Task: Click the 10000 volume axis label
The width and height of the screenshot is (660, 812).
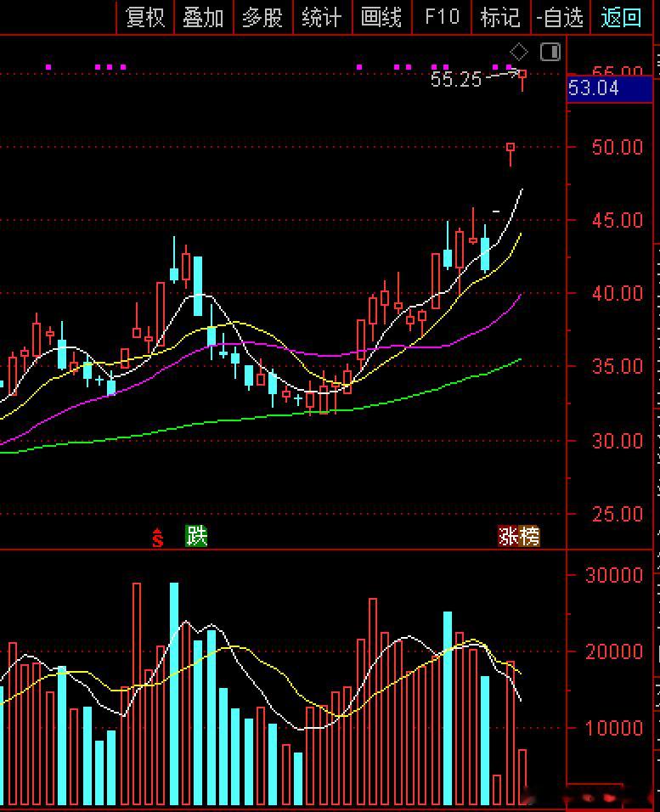Action: (614, 728)
